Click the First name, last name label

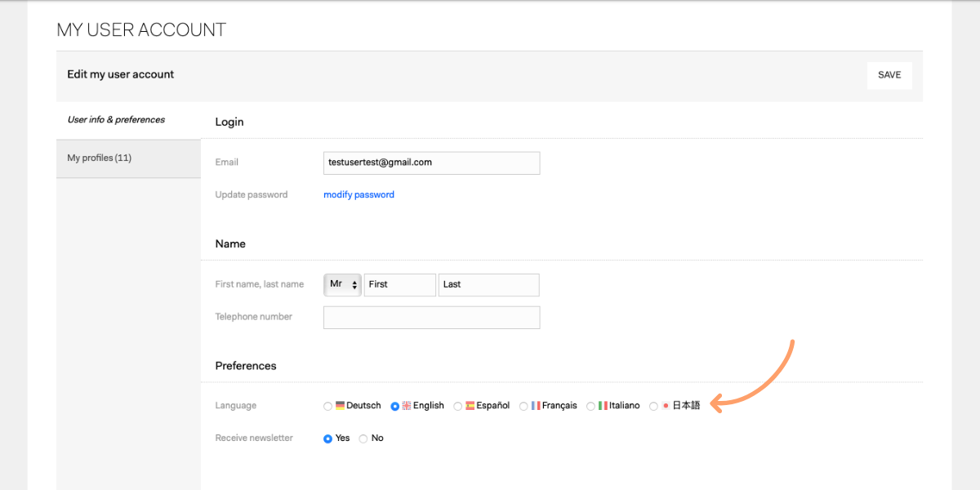point(260,284)
